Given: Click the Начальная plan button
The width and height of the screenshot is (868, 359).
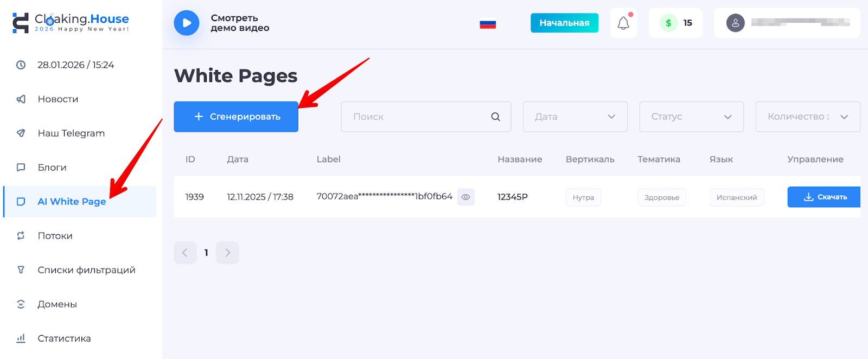Looking at the screenshot, I should pyautogui.click(x=564, y=23).
